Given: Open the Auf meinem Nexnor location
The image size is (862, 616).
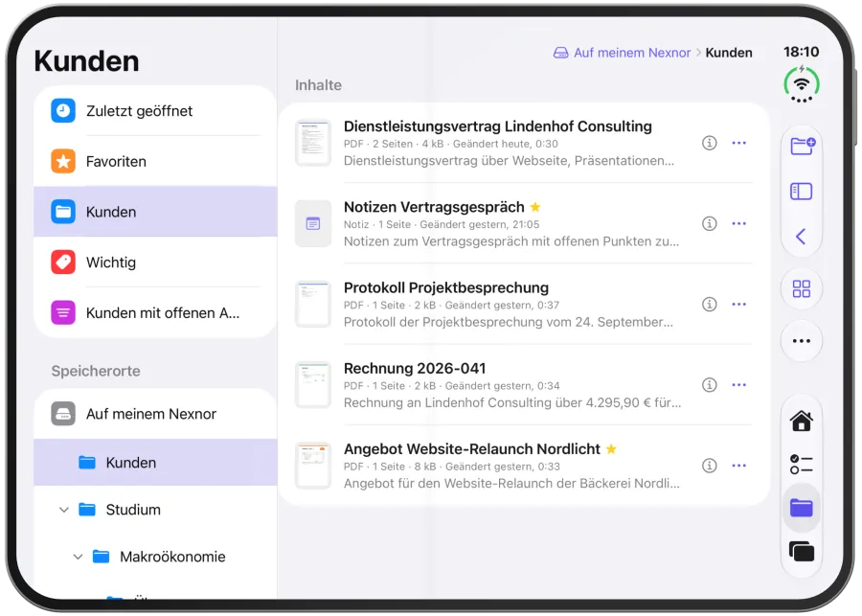Looking at the screenshot, I should pos(155,414).
